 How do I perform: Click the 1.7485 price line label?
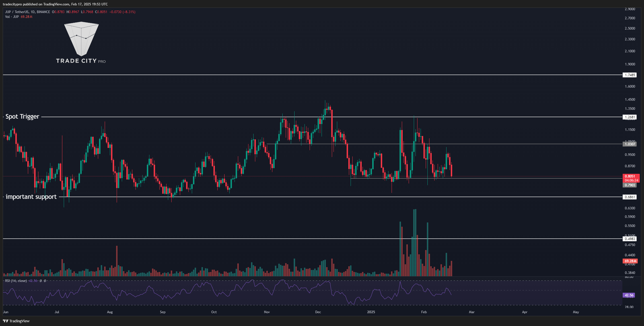(630, 75)
